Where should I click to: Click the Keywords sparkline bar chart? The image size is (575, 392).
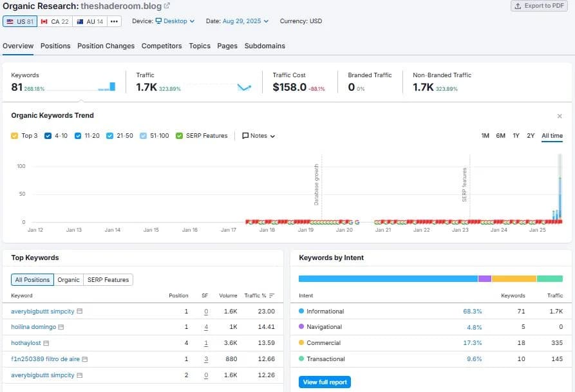point(107,86)
